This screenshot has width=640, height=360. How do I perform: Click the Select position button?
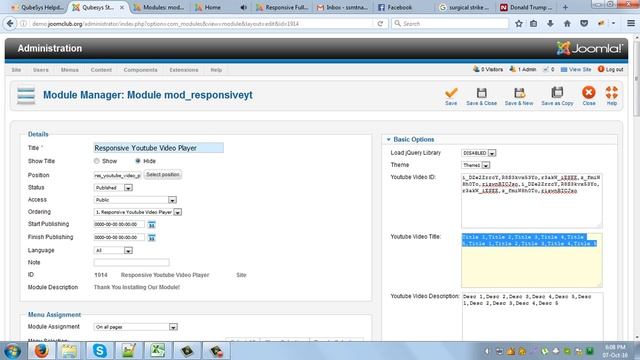(163, 175)
